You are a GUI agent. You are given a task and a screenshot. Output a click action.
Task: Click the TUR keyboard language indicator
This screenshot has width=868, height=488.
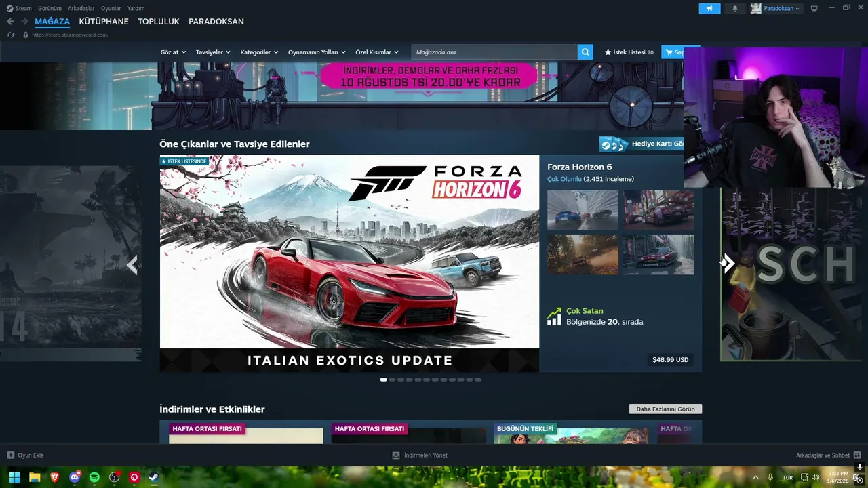[x=787, y=477]
